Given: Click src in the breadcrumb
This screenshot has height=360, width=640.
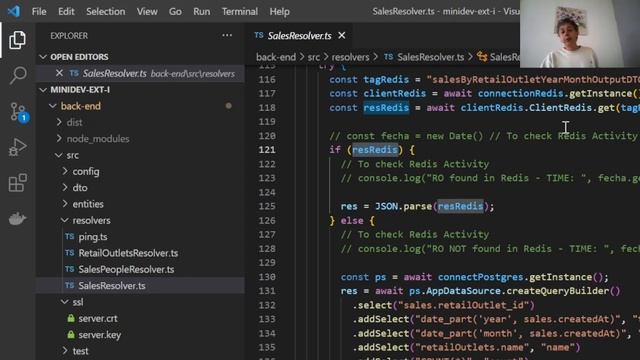Looking at the screenshot, I should click(313, 57).
